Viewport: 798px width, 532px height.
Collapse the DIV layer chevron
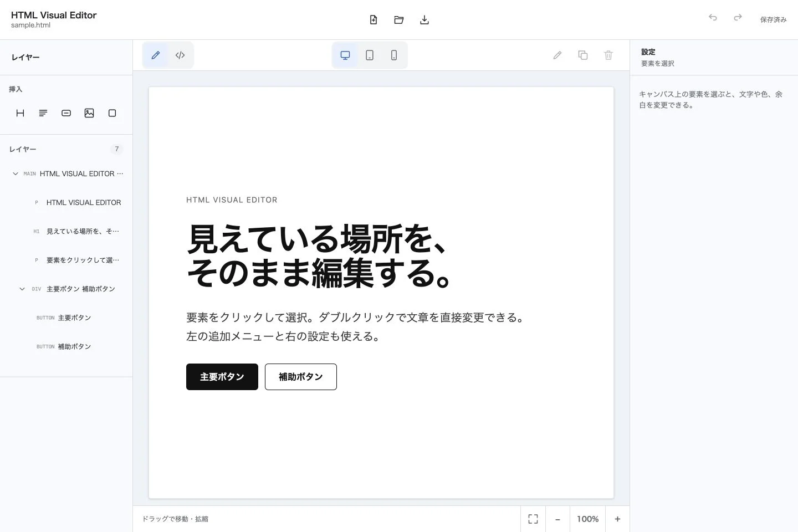pos(22,289)
